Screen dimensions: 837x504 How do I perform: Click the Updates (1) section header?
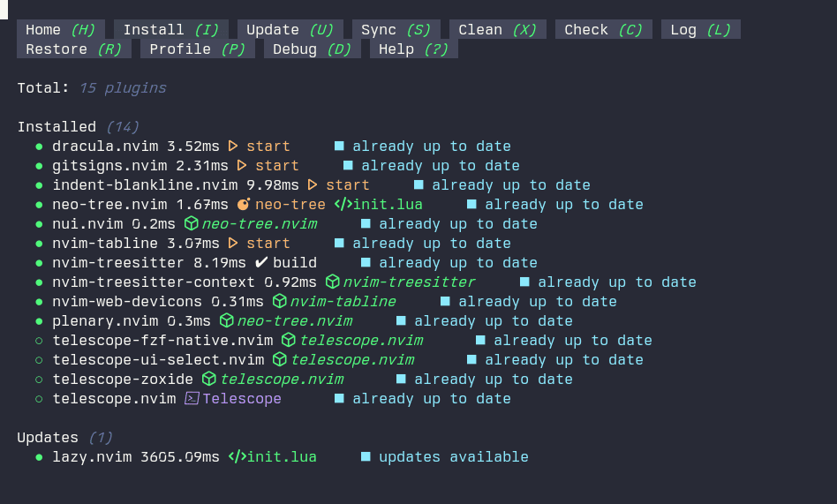pos(64,438)
